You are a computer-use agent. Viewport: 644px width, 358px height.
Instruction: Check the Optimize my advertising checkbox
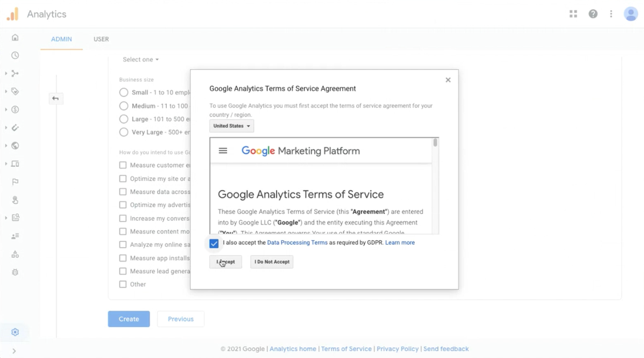point(123,205)
